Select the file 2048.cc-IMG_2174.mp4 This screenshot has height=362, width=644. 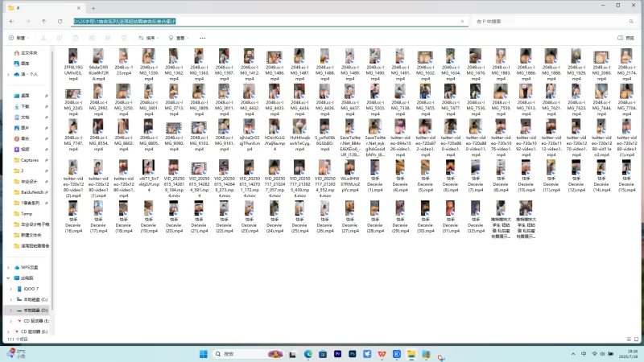tap(627, 64)
